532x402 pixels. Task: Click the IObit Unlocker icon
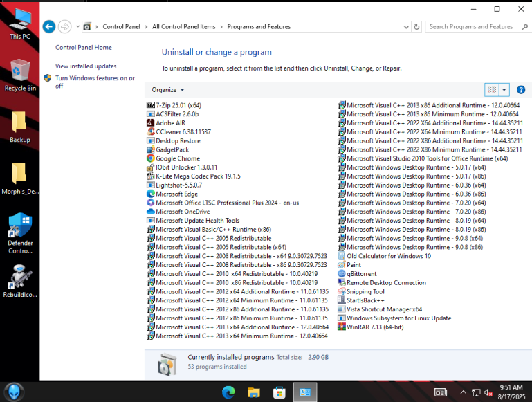pos(150,167)
